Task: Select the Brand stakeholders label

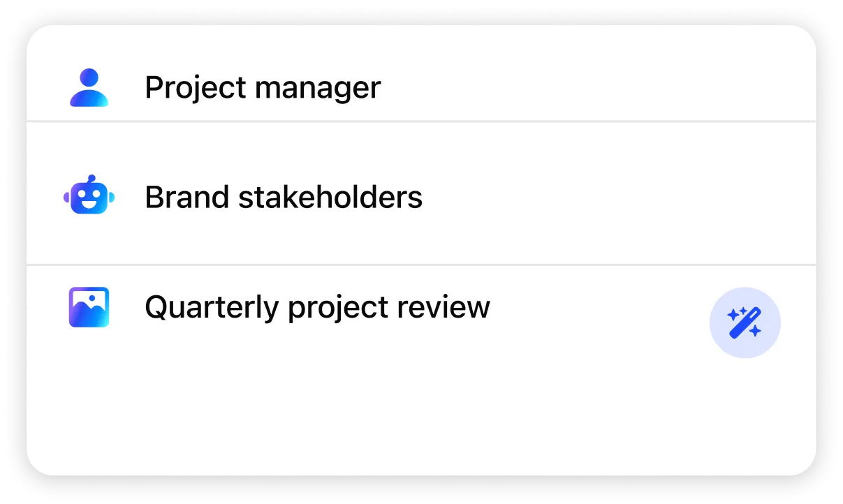Action: tap(284, 198)
